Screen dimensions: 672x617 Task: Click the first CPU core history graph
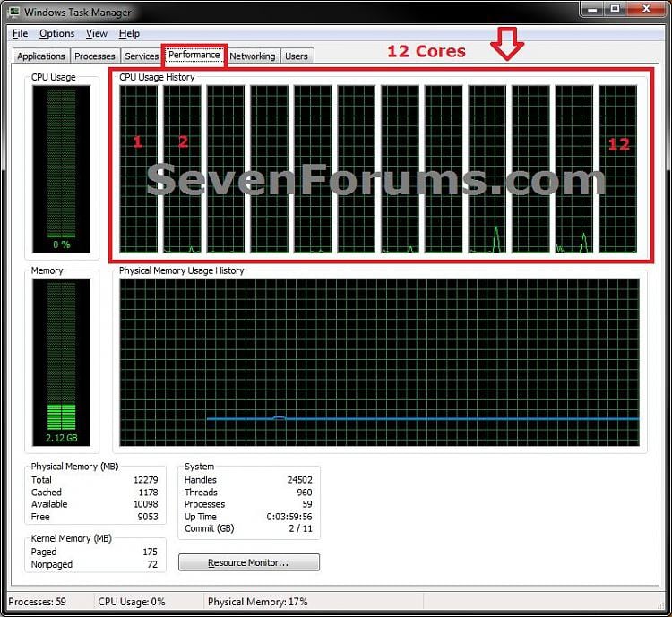point(138,169)
